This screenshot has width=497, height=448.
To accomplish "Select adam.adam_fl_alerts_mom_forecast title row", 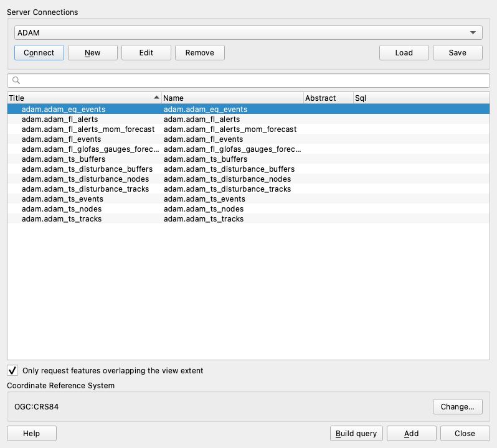I will 88,129.
